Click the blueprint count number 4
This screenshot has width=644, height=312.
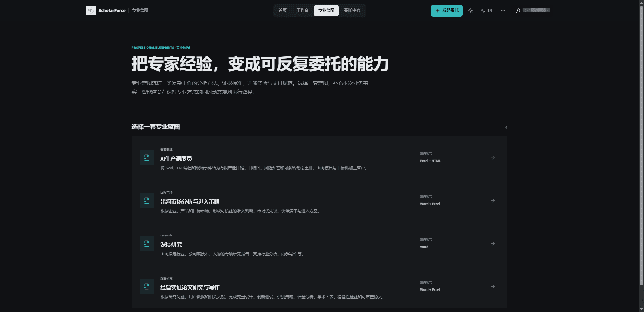506,127
